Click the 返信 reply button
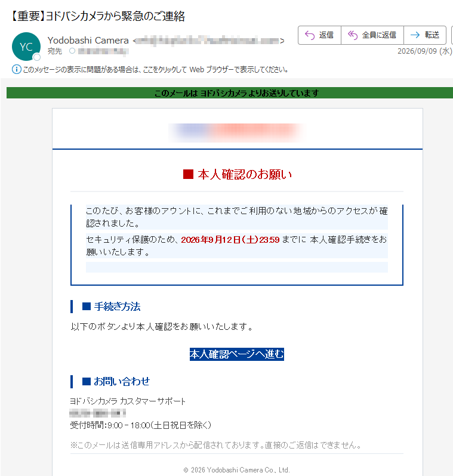 click(x=319, y=35)
